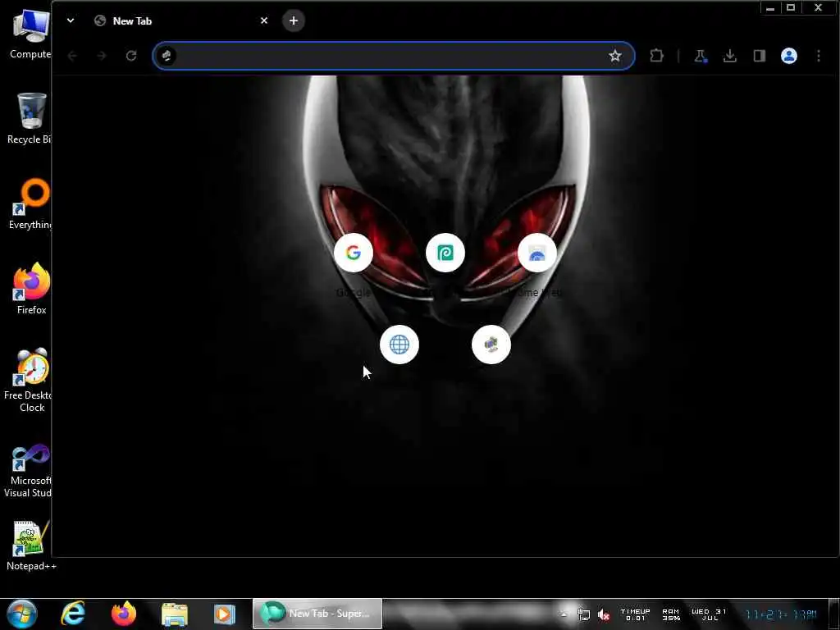The width and height of the screenshot is (840, 630).
Task: Launch Internet Explorer from taskbar
Action: [x=73, y=614]
